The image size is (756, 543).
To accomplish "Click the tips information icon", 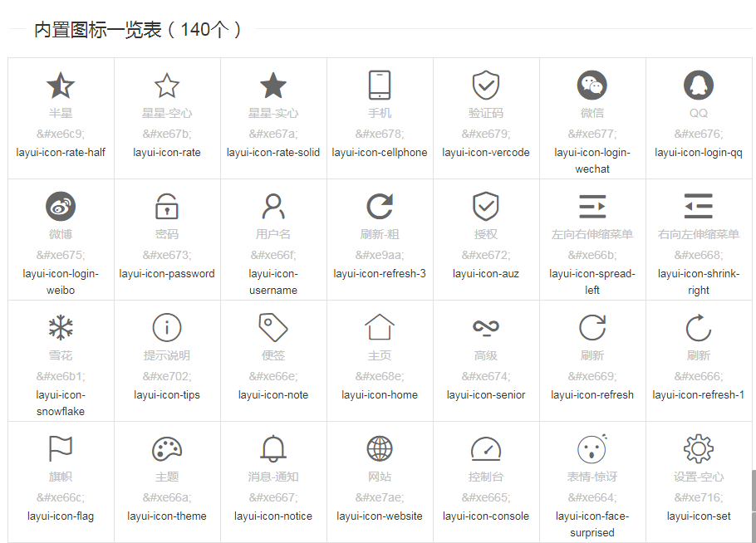I will pyautogui.click(x=166, y=327).
